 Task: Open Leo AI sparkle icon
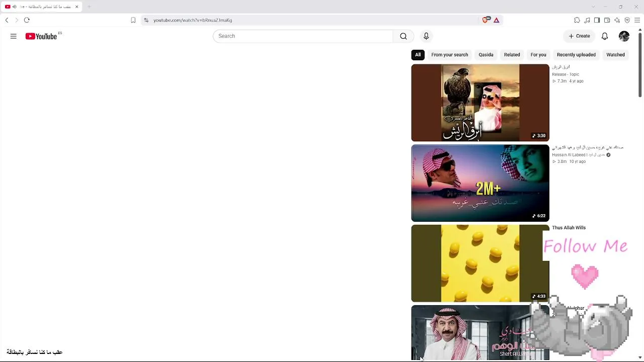[x=617, y=20]
